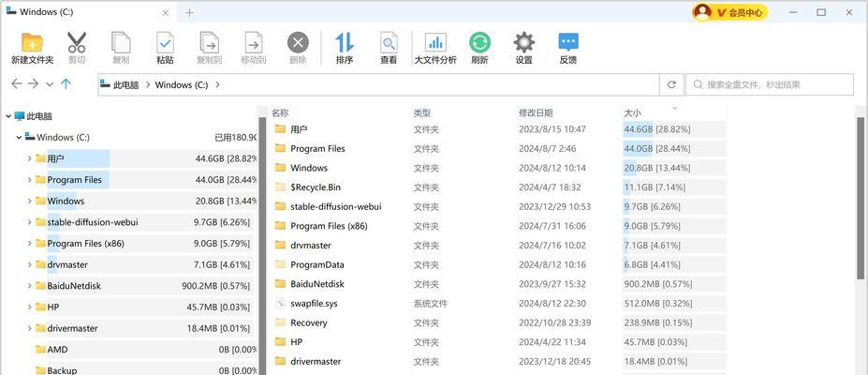Click the 新建文件夹 new folder icon
868x375 pixels.
[x=32, y=42]
